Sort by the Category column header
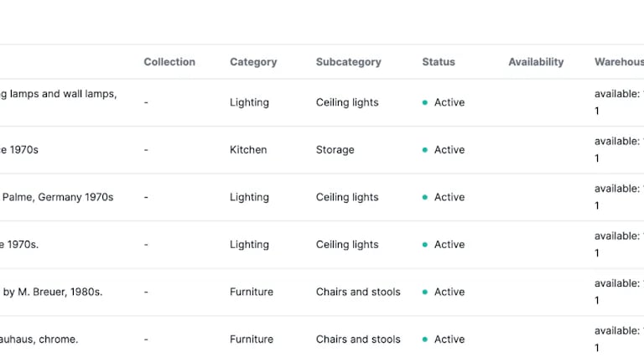The image size is (644, 358). 253,62
